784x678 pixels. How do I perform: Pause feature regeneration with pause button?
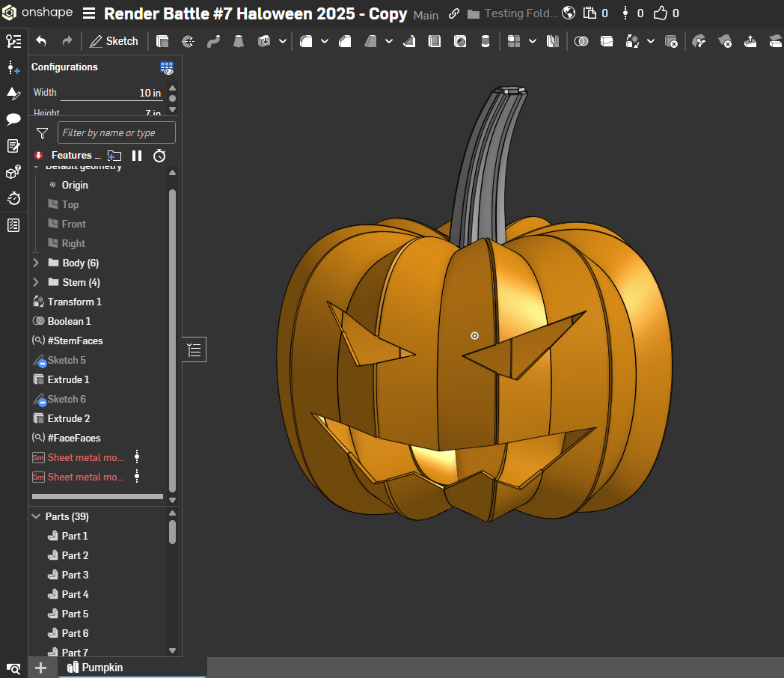pyautogui.click(x=137, y=156)
